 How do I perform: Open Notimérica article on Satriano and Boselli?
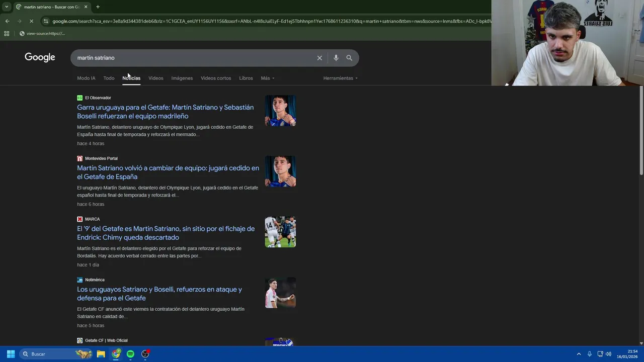pos(159,294)
